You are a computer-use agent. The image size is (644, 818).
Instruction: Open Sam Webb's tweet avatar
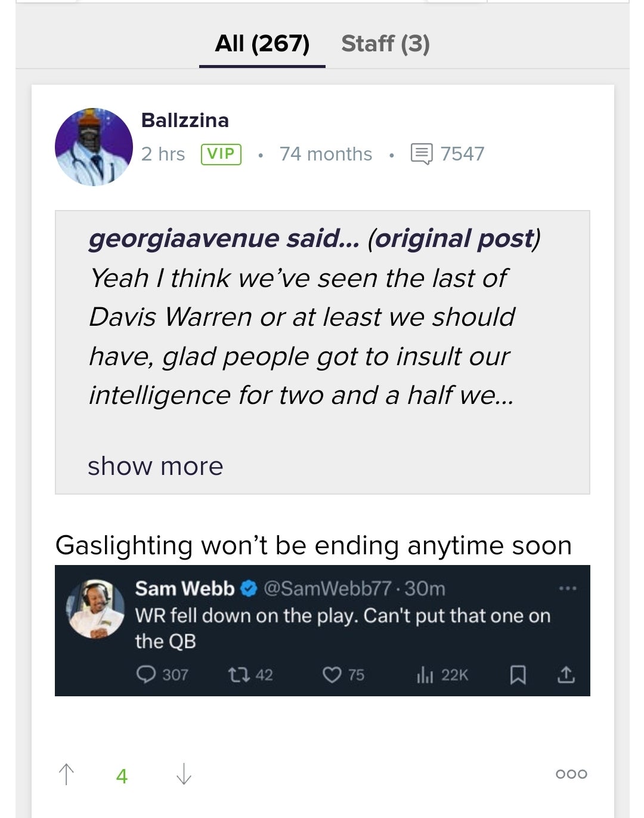[x=95, y=608]
